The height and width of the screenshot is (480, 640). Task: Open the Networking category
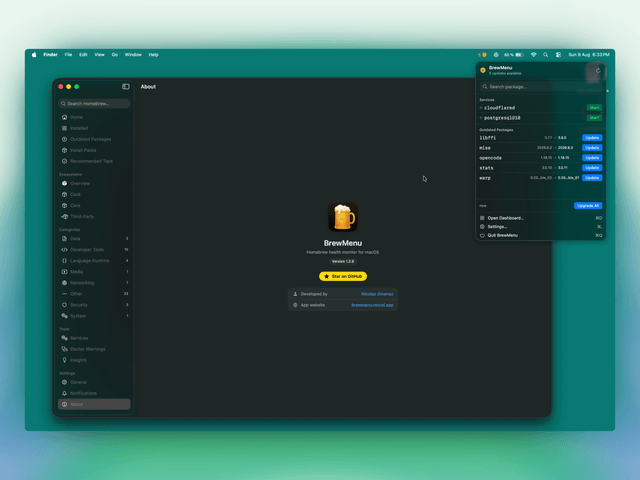[94, 282]
